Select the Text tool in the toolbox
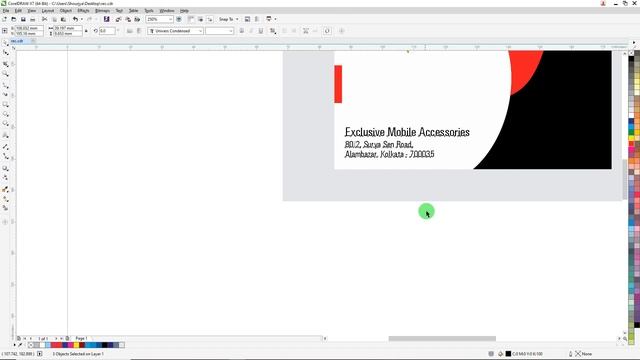The height and width of the screenshot is (360, 640). [x=5, y=135]
